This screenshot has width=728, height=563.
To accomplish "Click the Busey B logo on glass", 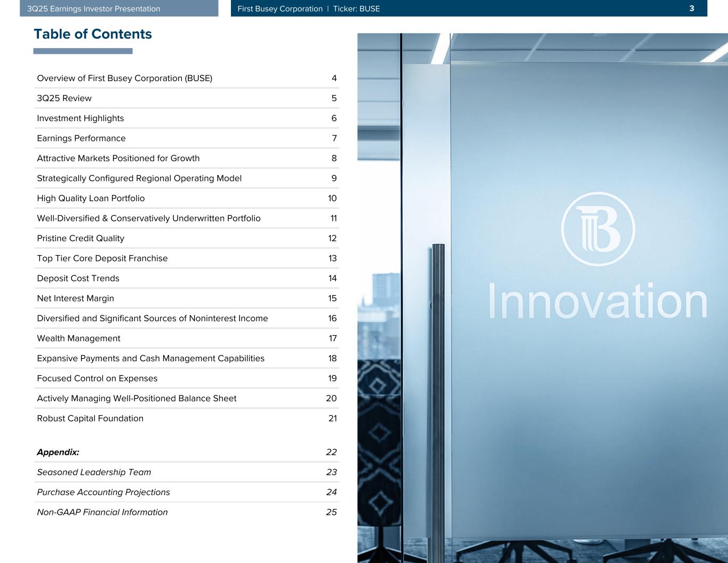I will [598, 229].
